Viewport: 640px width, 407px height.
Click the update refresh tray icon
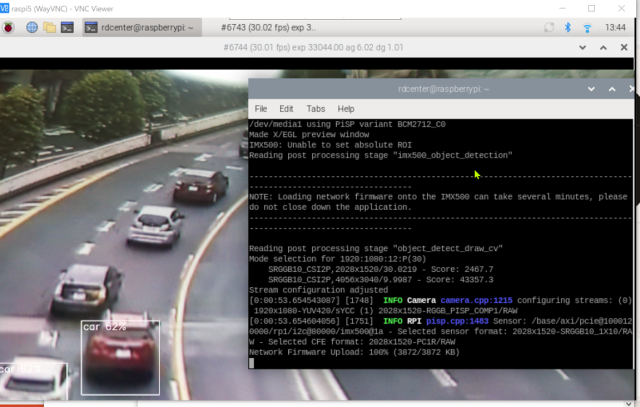tap(549, 27)
